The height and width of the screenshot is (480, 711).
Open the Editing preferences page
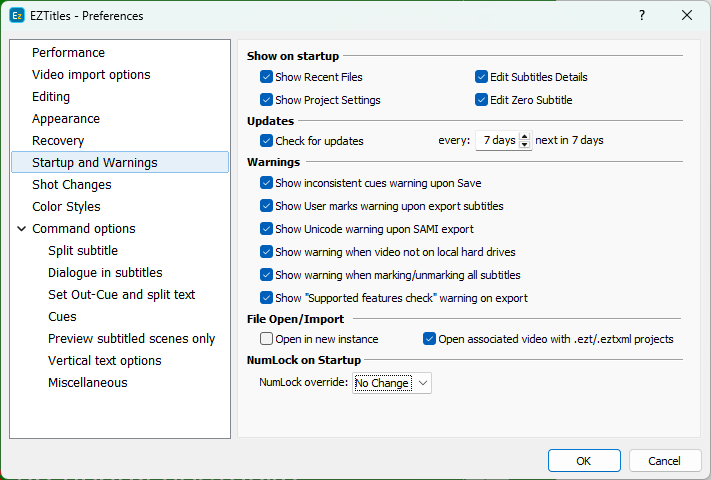(x=51, y=97)
